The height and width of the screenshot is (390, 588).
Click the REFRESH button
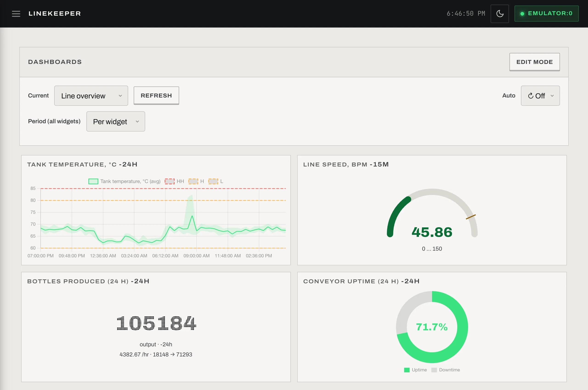tap(156, 95)
